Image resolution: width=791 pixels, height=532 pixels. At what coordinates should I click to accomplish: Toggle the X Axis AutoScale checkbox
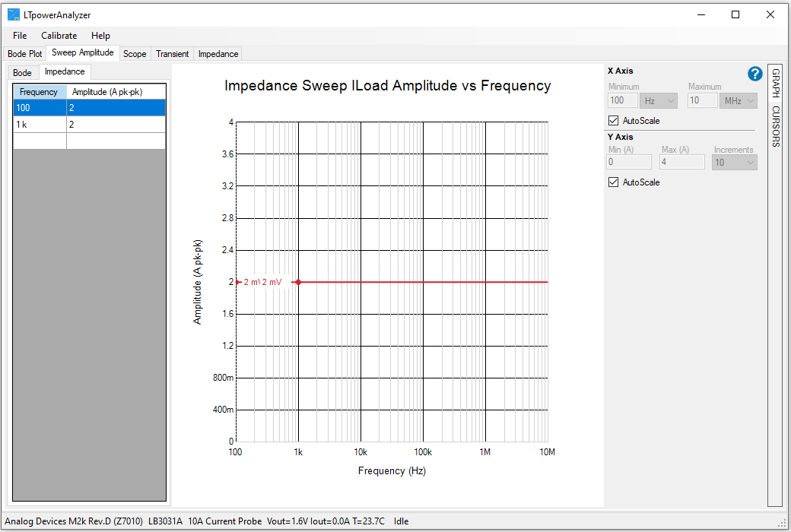[614, 120]
